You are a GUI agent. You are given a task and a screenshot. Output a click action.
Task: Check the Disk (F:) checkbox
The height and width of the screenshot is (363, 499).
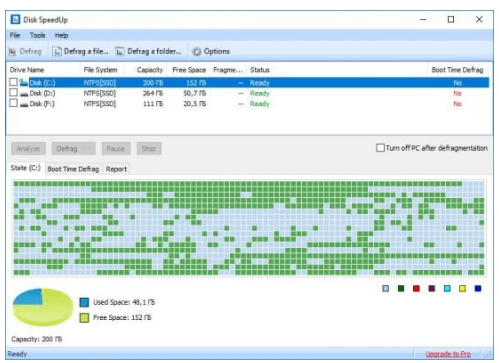(13, 103)
